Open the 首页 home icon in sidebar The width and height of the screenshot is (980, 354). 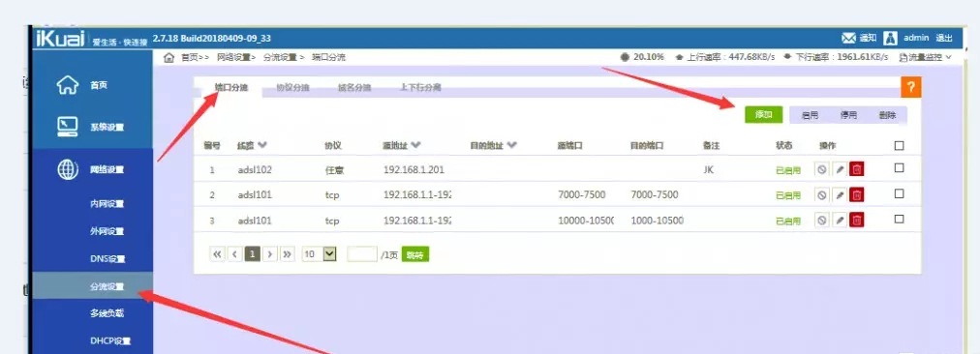[68, 85]
